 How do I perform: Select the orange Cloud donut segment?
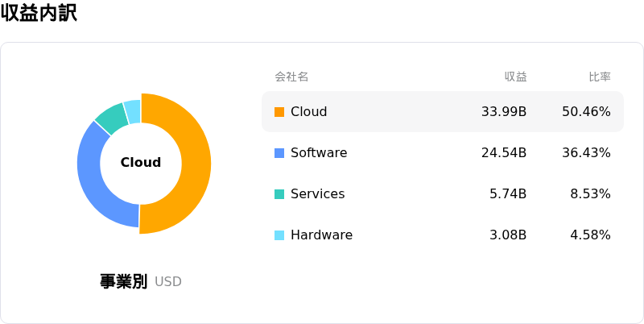click(196, 164)
